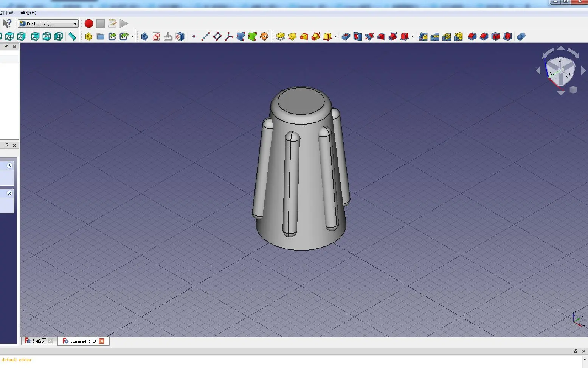The image size is (588, 368).
Task: Set view to Bottom
Action: [47, 36]
